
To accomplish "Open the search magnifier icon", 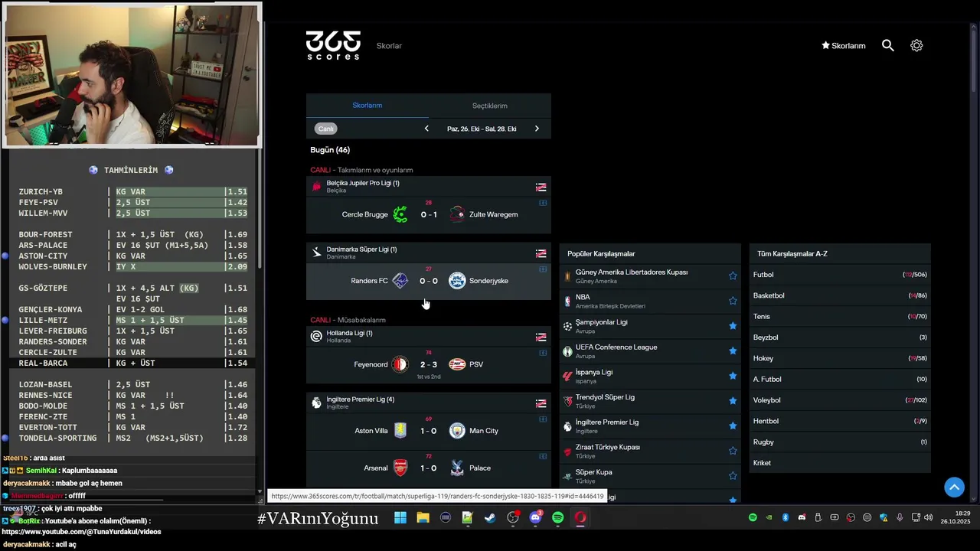I will 887,45.
